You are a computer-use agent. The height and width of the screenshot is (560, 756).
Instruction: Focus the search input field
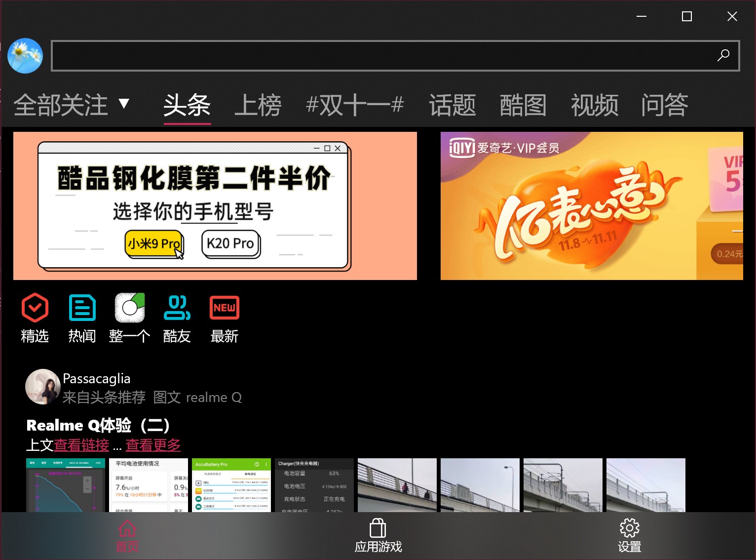point(395,56)
